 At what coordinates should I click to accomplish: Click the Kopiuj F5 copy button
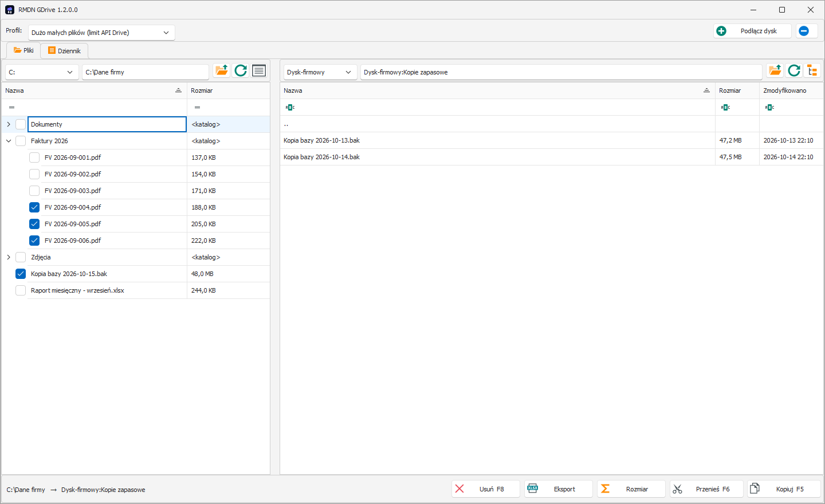tap(784, 489)
